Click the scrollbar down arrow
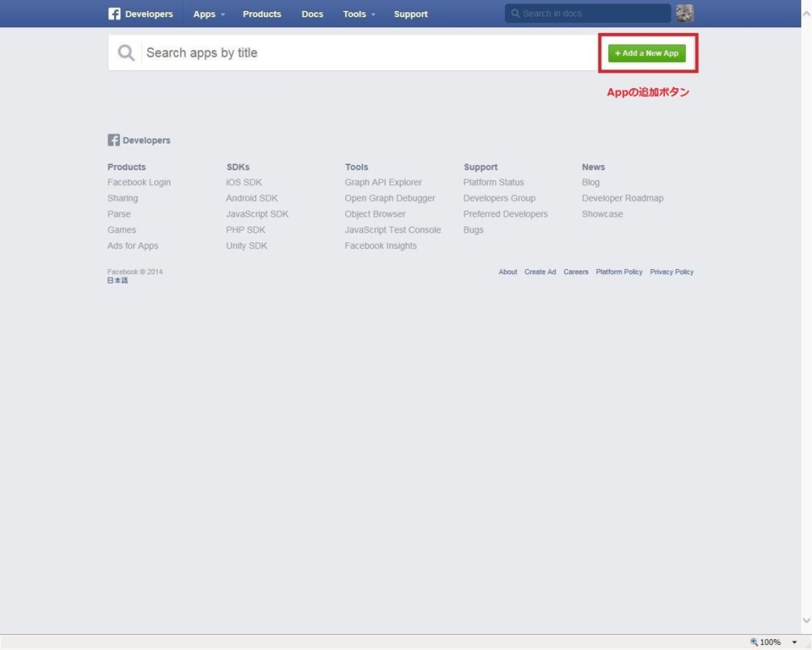 [806, 620]
